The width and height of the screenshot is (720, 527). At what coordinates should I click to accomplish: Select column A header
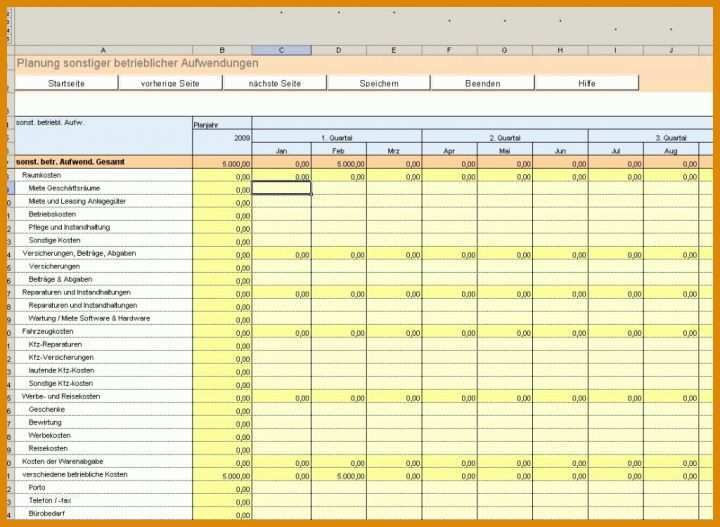(103, 50)
